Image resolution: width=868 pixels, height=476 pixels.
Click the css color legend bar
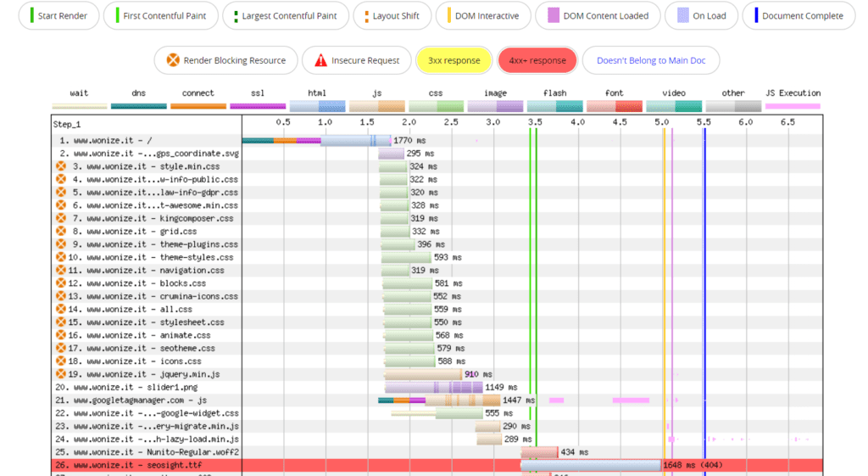tap(437, 106)
